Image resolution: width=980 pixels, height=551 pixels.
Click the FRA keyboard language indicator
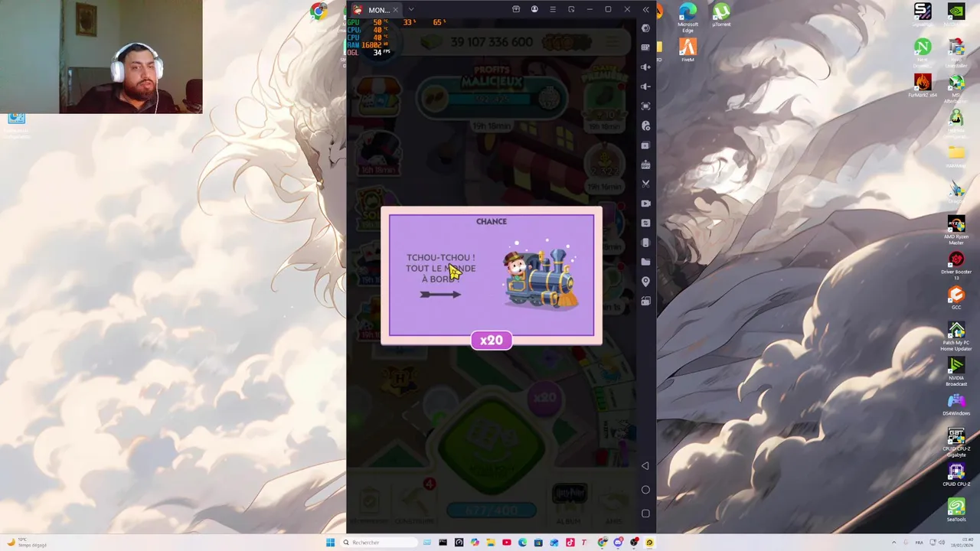pyautogui.click(x=919, y=543)
